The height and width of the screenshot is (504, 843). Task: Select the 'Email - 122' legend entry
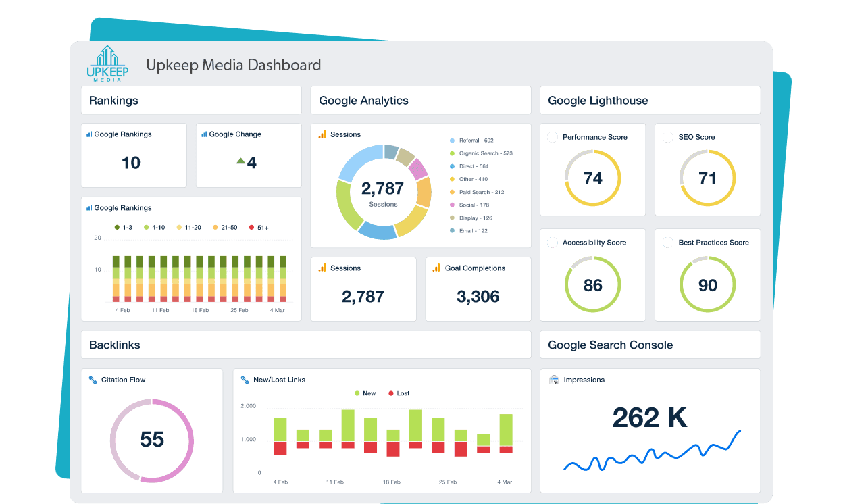click(x=468, y=230)
